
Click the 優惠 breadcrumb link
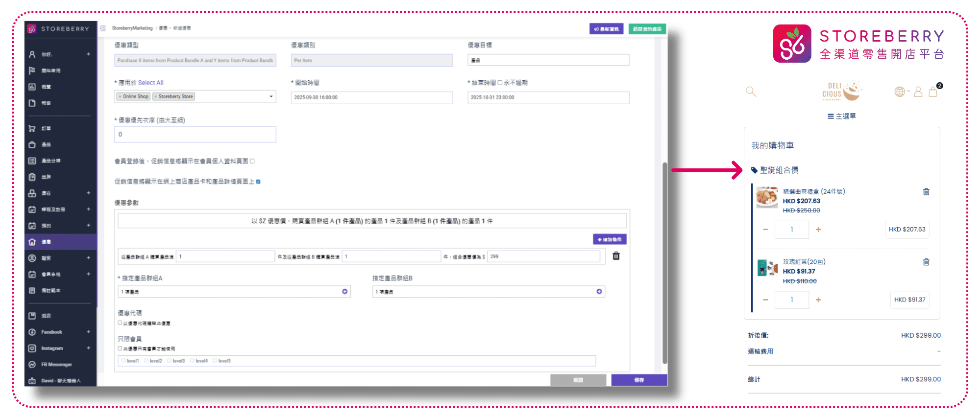point(163,28)
